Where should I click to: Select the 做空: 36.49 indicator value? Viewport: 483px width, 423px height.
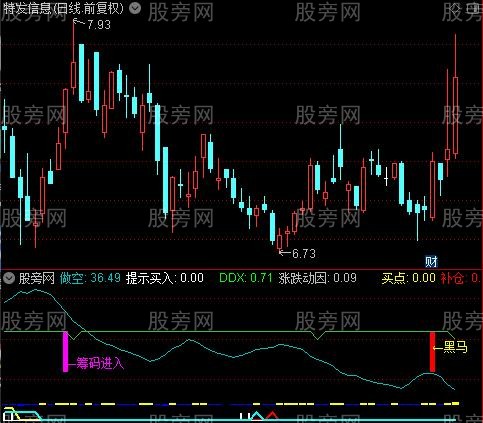click(90, 278)
